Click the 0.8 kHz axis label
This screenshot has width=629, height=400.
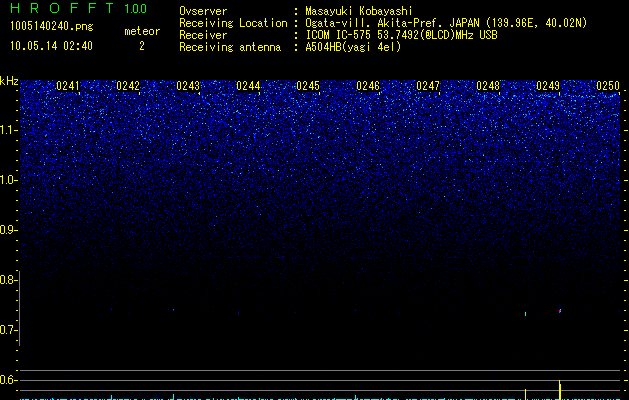point(8,280)
